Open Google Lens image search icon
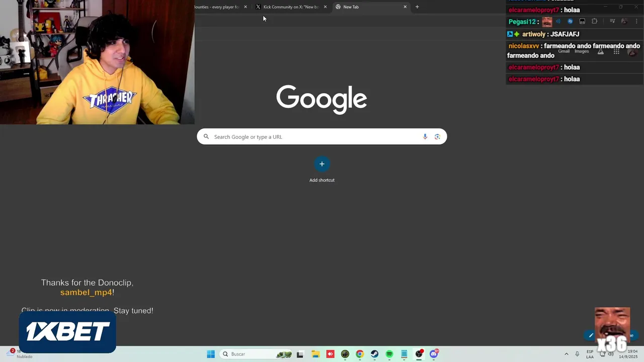644x362 pixels. tap(437, 137)
